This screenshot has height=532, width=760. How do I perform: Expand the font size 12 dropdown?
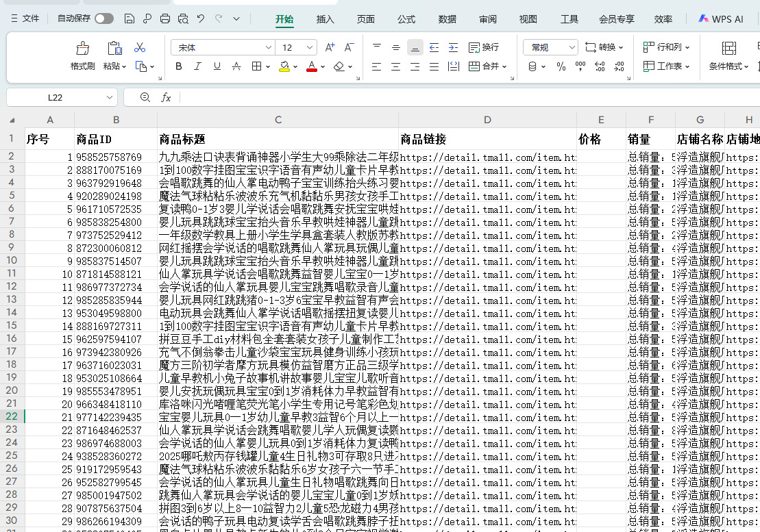click(309, 47)
